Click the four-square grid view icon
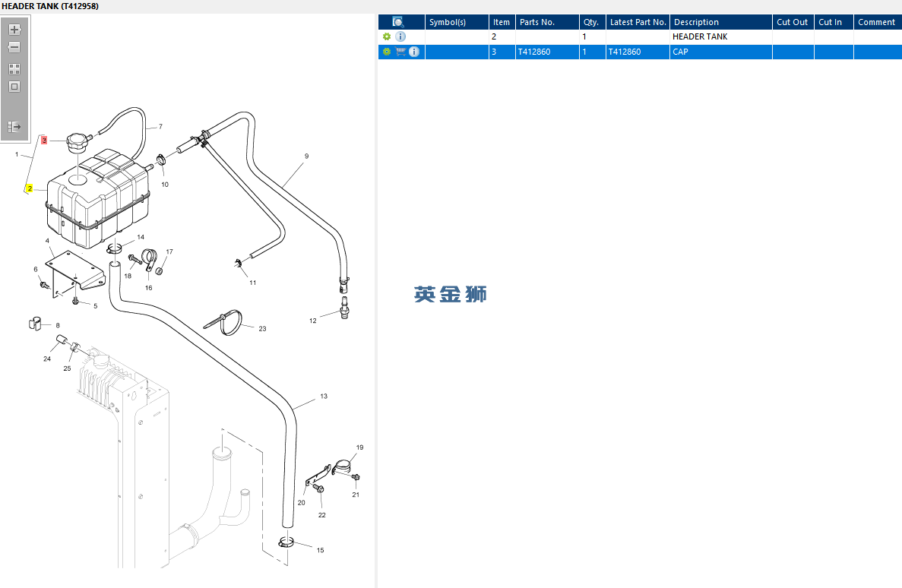 14,69
